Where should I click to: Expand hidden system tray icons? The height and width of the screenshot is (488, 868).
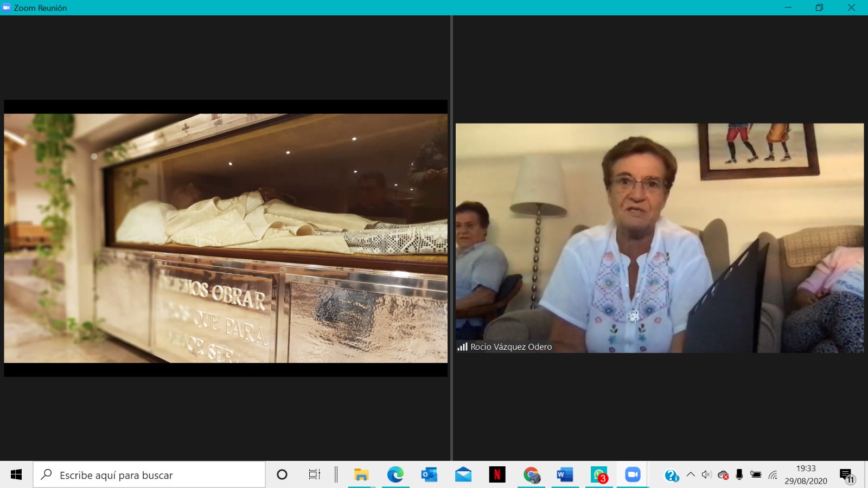[691, 475]
